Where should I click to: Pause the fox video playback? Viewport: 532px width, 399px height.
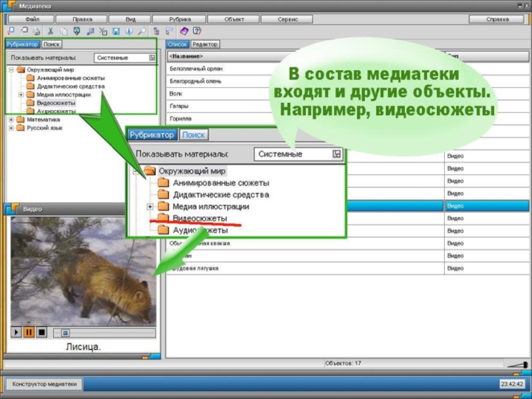point(29,332)
